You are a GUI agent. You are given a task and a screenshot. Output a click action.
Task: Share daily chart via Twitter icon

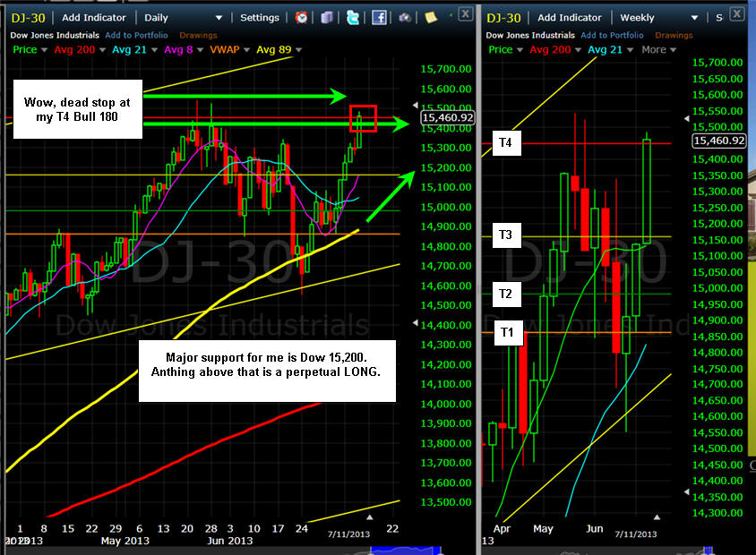[352, 18]
